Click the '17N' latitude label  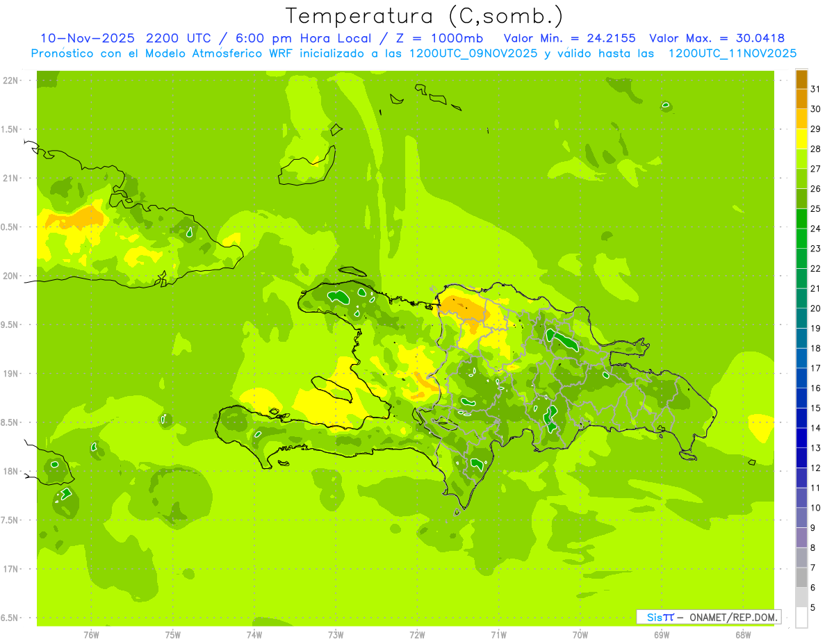pos(10,569)
